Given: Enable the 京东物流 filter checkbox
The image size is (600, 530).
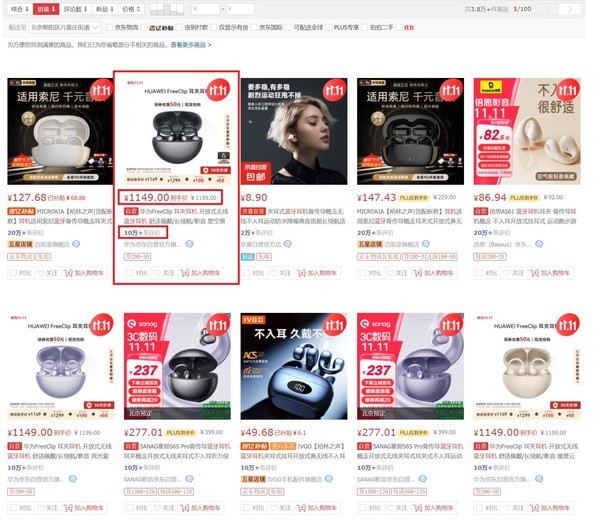Looking at the screenshot, I should (109, 28).
